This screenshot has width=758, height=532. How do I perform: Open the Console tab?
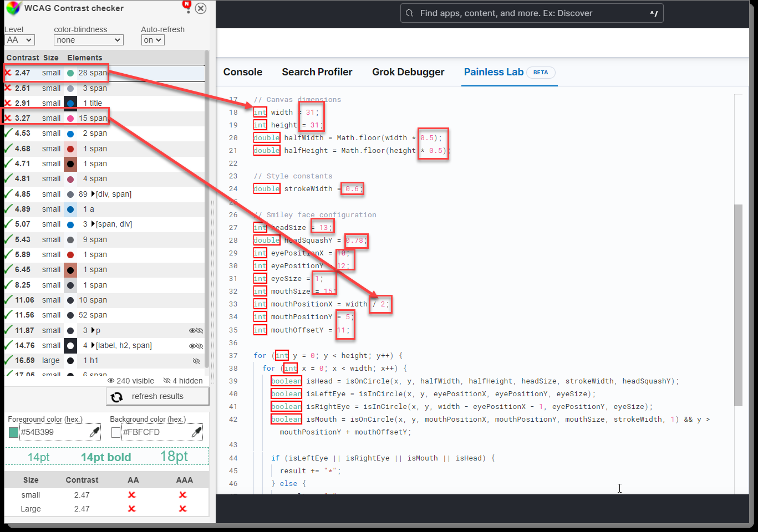pyautogui.click(x=242, y=72)
